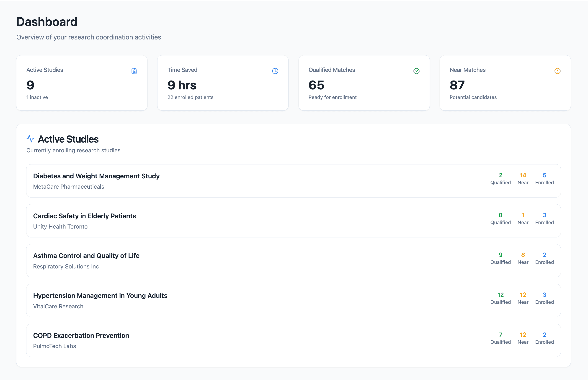Click the document icon on Active Studies card
This screenshot has width=588, height=380.
click(x=134, y=71)
